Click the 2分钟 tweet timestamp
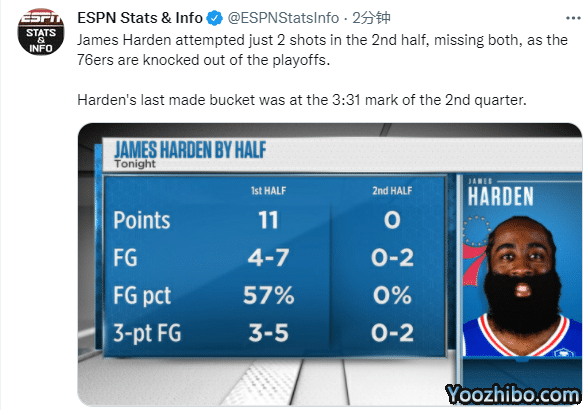588x410 pixels. [x=371, y=18]
